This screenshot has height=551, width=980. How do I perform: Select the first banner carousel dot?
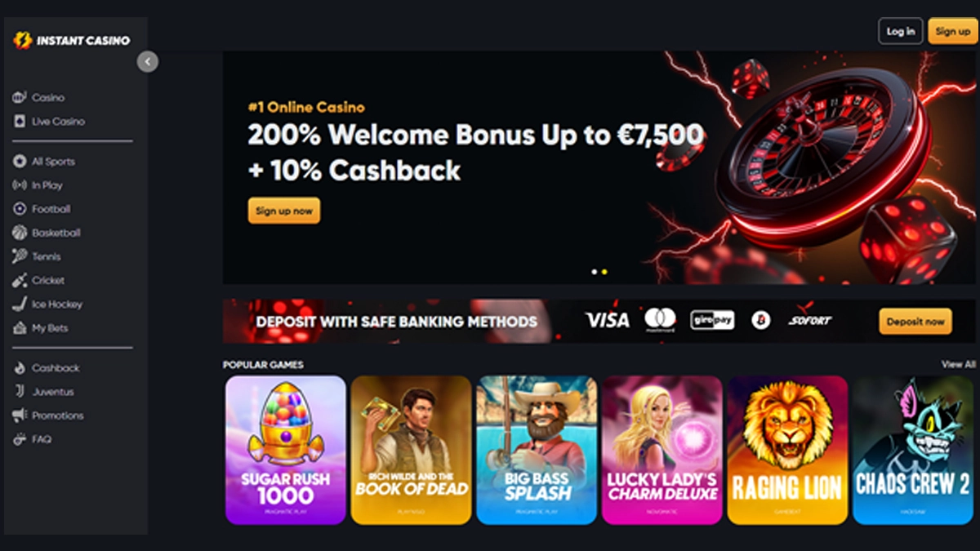pyautogui.click(x=595, y=272)
